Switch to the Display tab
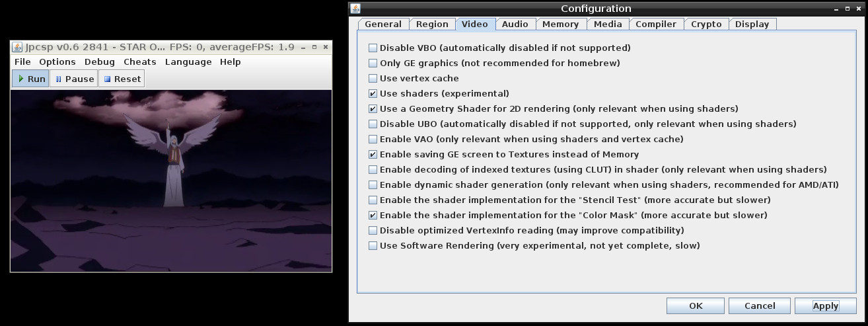The height and width of the screenshot is (326, 868). (x=752, y=24)
